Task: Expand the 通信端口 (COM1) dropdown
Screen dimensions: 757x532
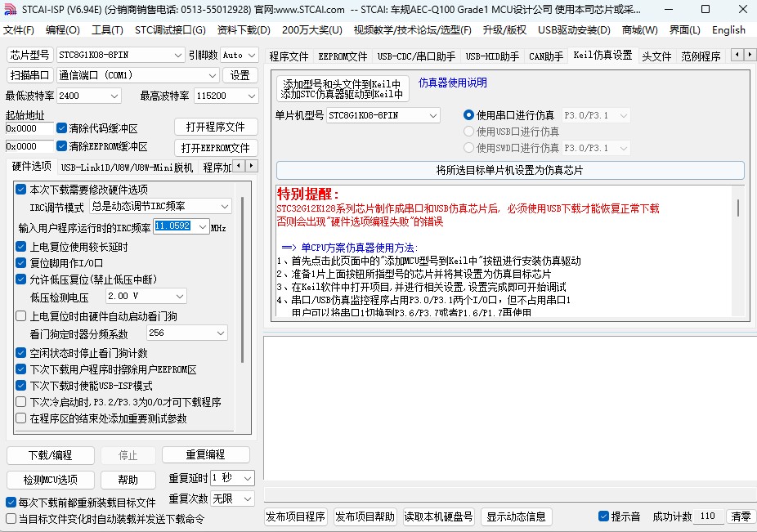Action: pyautogui.click(x=137, y=75)
